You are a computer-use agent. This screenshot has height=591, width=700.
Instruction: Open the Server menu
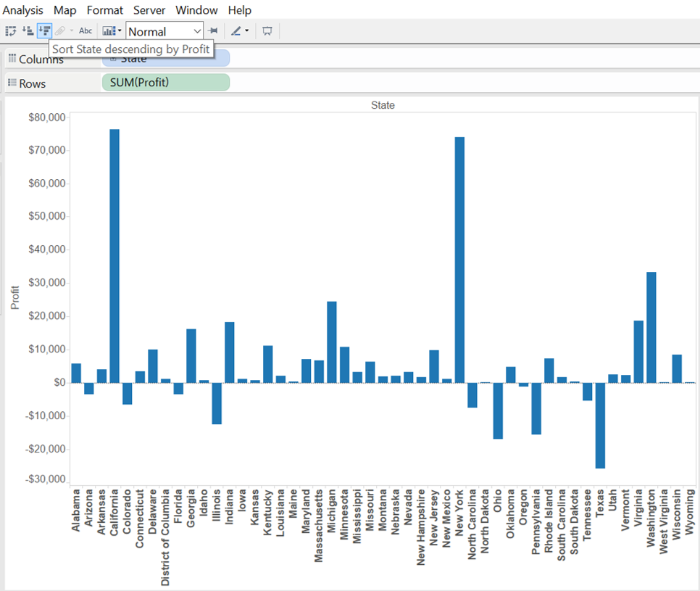[x=149, y=10]
